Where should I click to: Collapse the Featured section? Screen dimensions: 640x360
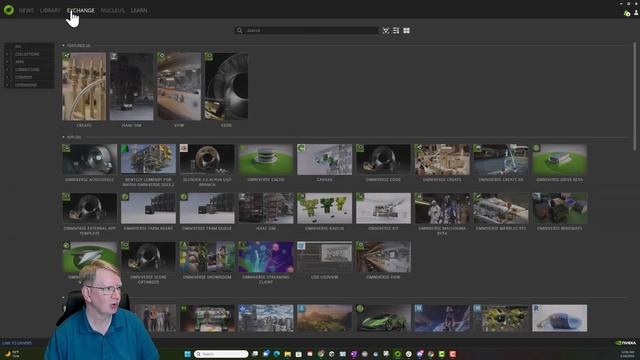[x=63, y=46]
